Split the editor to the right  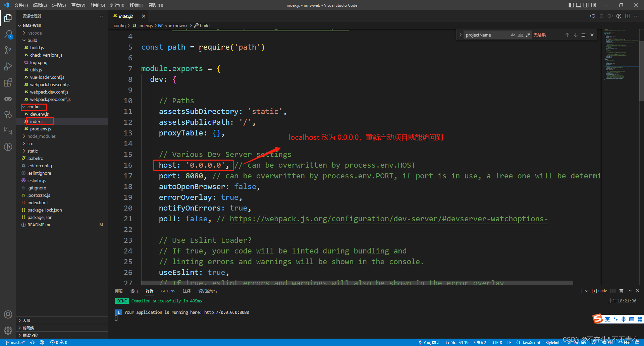pyautogui.click(x=628, y=16)
